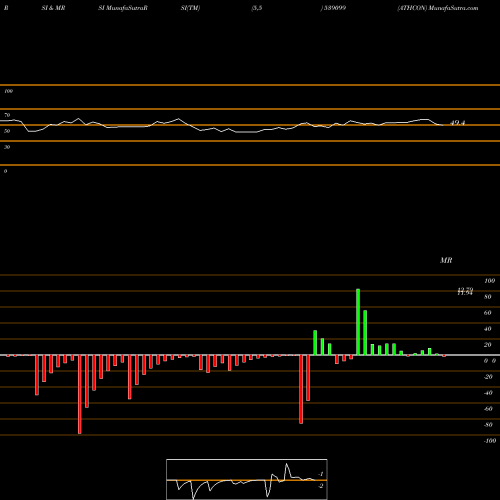Click the '50' level label on RSI axis
The width and height of the screenshot is (500, 500).
click(7, 131)
